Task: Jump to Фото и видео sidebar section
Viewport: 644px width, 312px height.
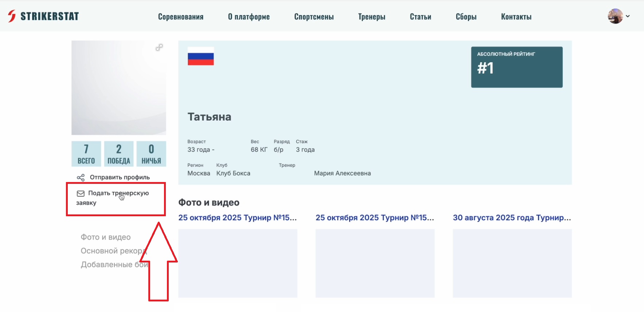Action: [x=106, y=237]
